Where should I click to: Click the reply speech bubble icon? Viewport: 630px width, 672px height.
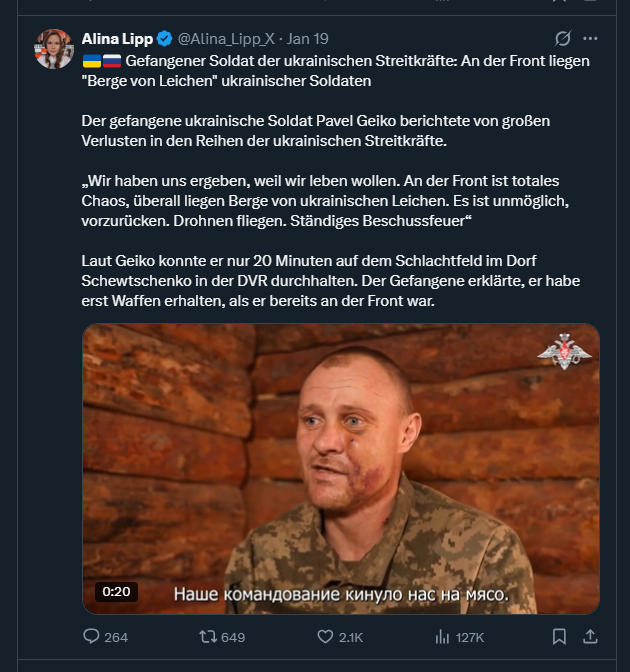click(91, 636)
